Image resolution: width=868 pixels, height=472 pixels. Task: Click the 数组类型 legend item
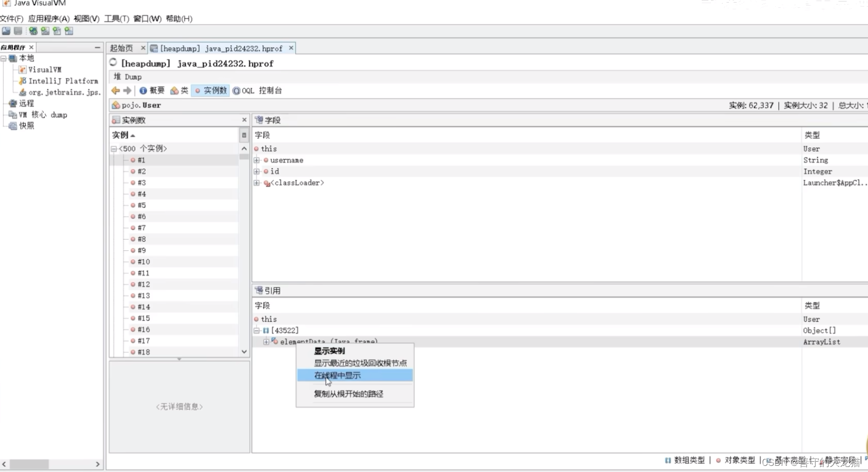tap(685, 460)
